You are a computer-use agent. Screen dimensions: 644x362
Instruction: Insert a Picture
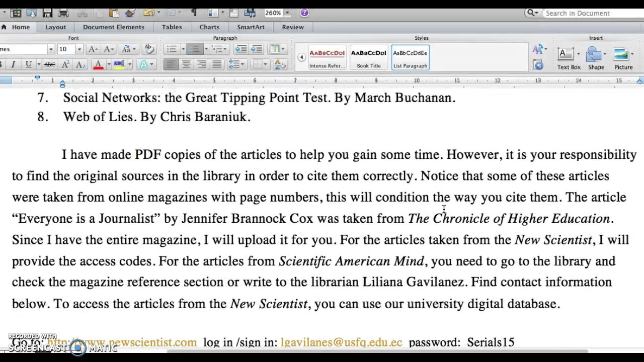pos(623,58)
